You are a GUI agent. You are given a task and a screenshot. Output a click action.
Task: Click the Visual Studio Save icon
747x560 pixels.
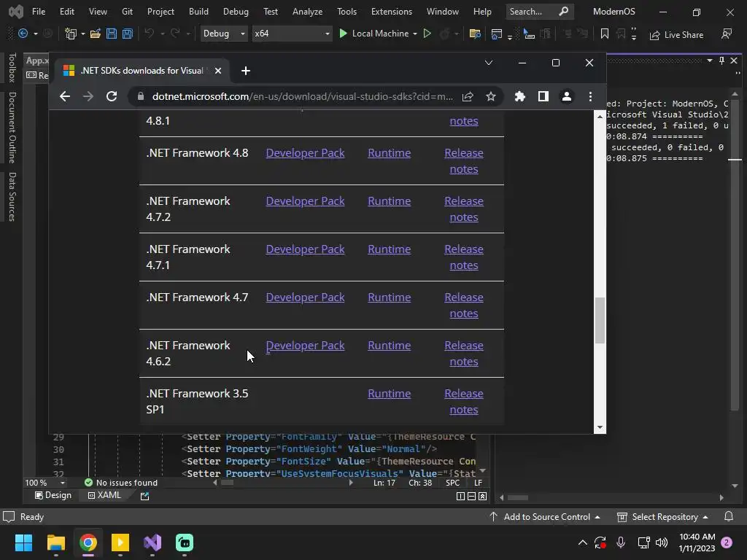112,34
